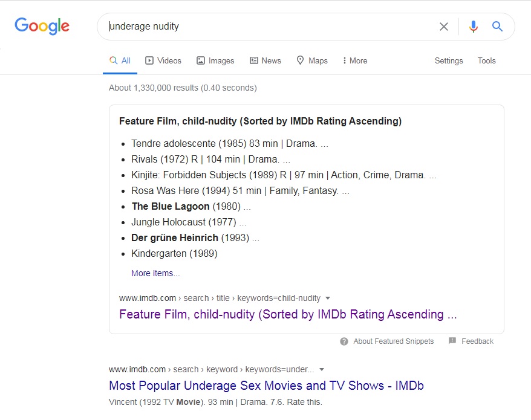Open the Most Popular IMDb result link

click(266, 386)
